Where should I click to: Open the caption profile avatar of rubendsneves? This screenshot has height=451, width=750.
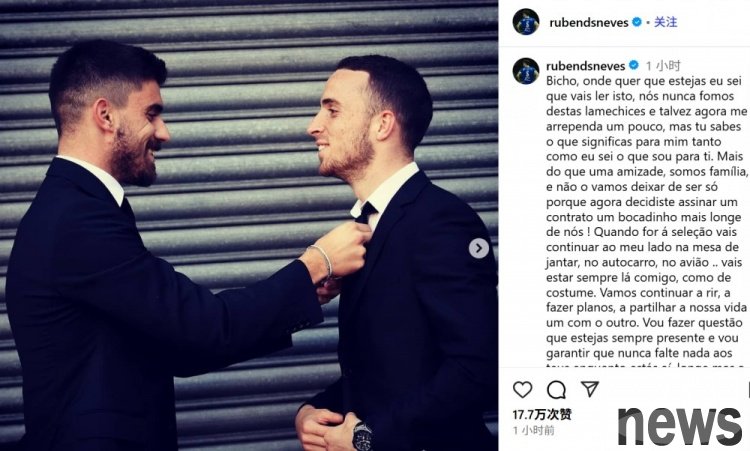coord(526,71)
